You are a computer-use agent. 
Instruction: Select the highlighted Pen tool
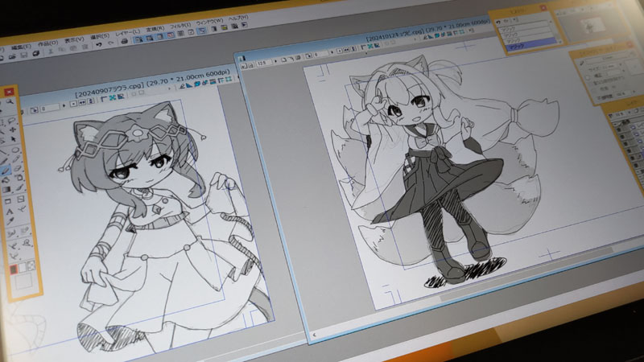6,171
